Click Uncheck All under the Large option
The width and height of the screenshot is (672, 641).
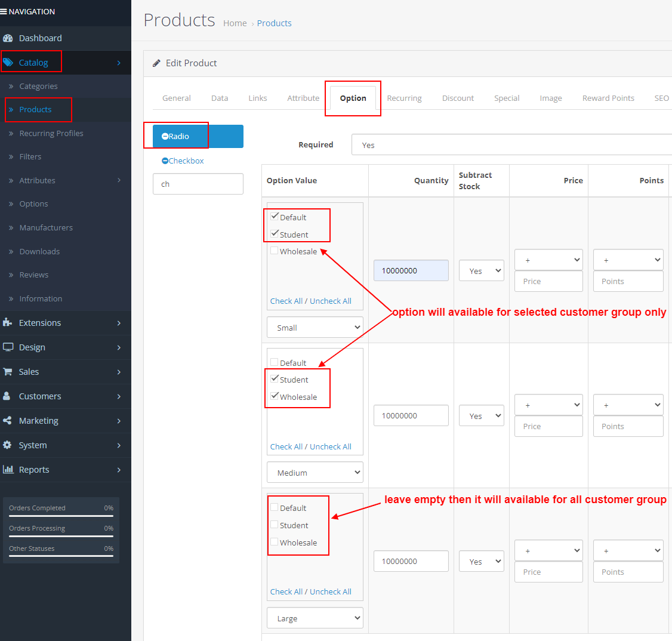click(x=331, y=591)
